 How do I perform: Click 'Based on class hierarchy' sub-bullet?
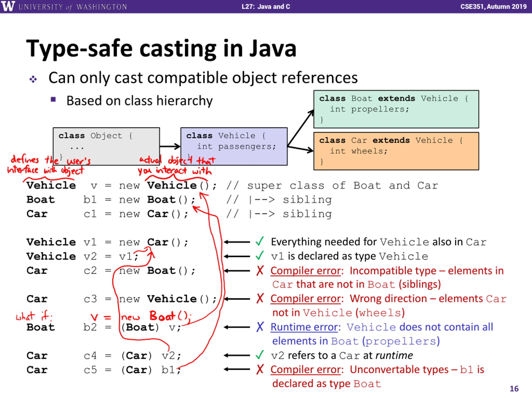point(139,101)
